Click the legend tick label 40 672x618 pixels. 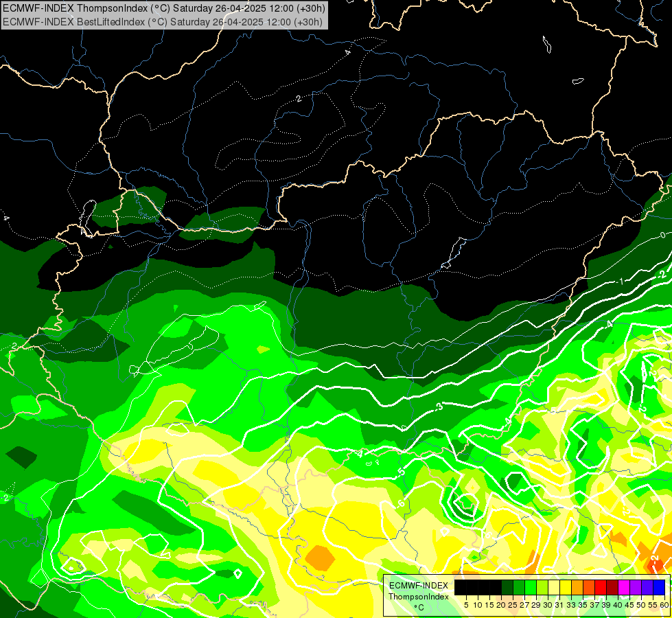618,605
